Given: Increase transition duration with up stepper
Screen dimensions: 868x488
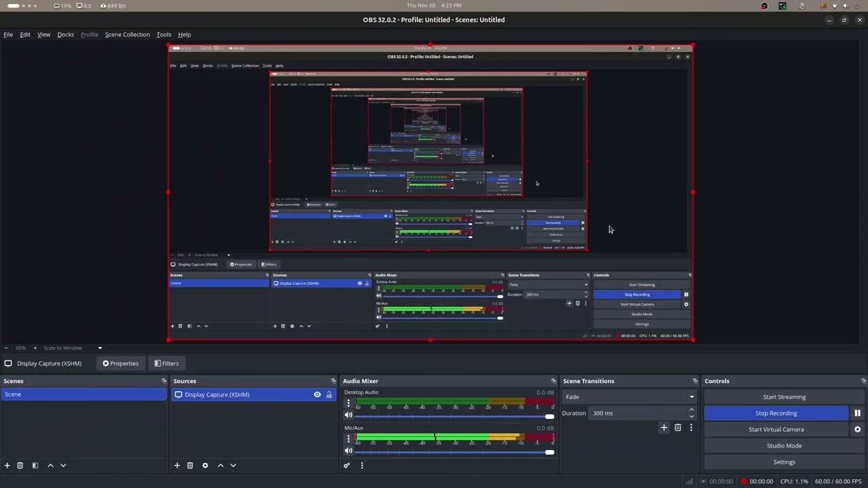Looking at the screenshot, I should tap(692, 410).
